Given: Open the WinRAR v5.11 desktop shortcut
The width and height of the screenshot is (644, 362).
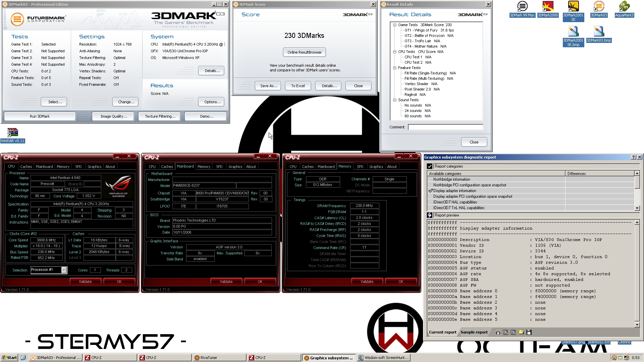Looking at the screenshot, I should pyautogui.click(x=12, y=135).
